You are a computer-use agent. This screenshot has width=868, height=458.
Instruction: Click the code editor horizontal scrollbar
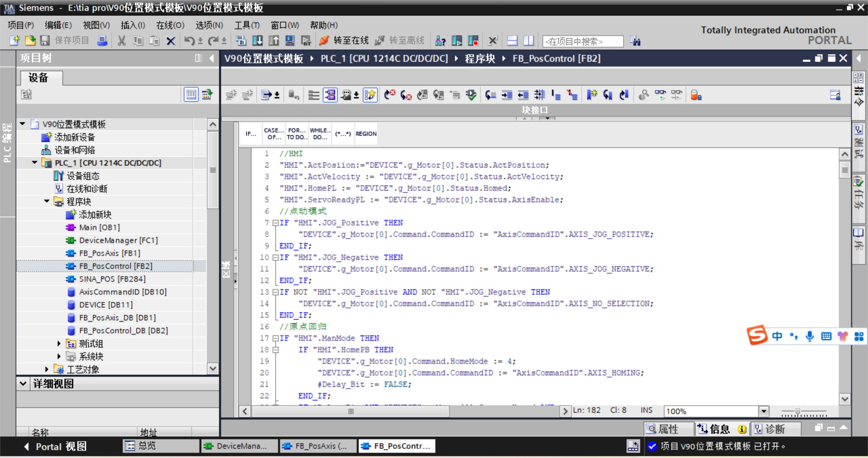coord(350,411)
